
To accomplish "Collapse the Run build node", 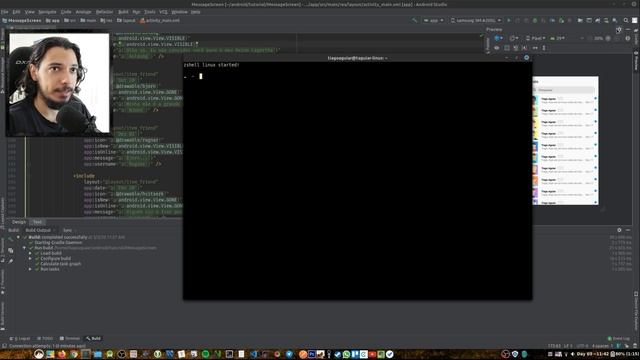I will (x=24, y=248).
